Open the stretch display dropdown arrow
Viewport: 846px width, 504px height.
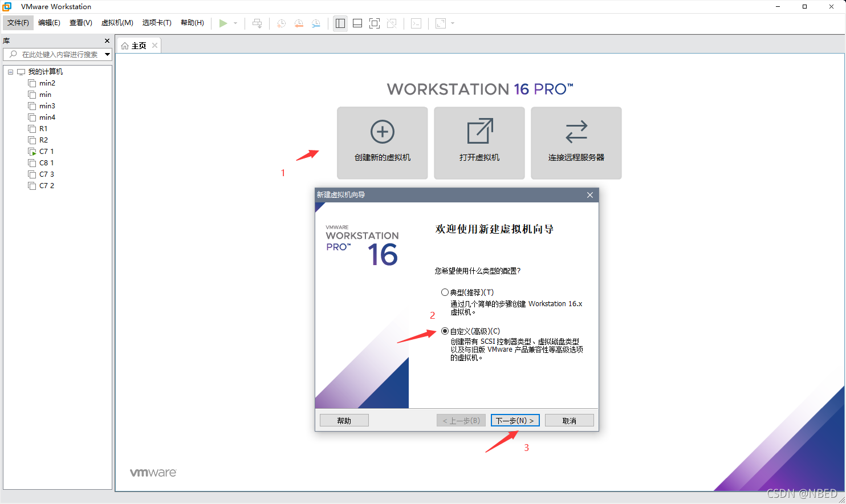click(x=453, y=23)
